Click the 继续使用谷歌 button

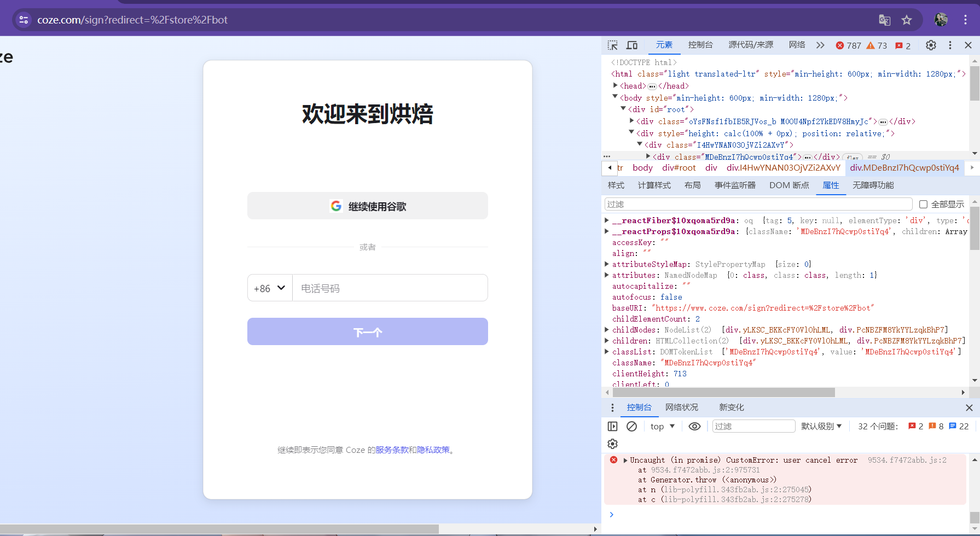pyautogui.click(x=368, y=206)
